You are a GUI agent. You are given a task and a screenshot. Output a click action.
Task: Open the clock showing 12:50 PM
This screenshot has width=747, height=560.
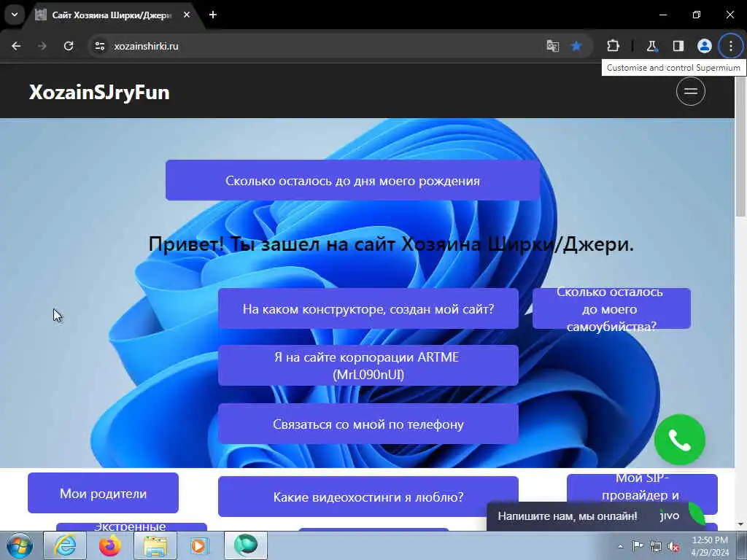pyautogui.click(x=710, y=546)
